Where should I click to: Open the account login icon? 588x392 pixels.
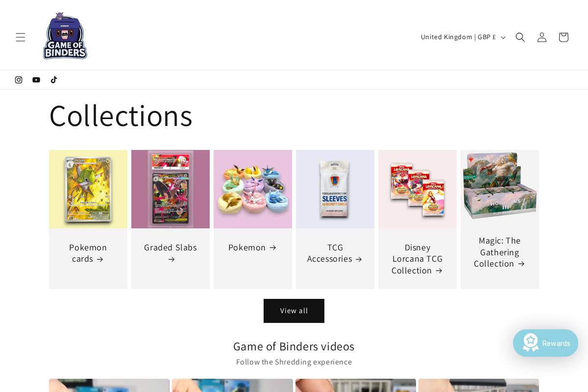[541, 37]
